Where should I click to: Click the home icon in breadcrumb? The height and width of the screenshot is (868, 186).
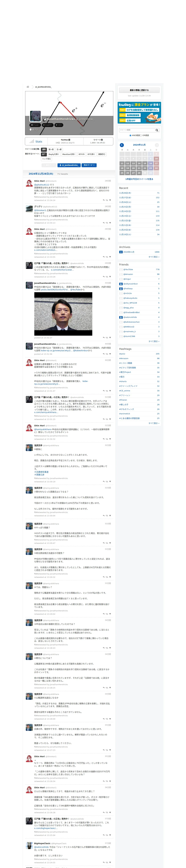pos(28,87)
